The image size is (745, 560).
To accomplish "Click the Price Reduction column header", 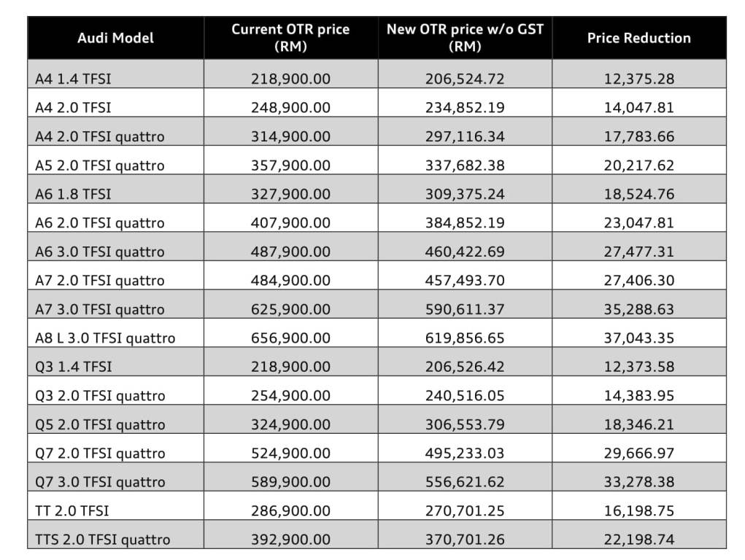I will point(638,38).
